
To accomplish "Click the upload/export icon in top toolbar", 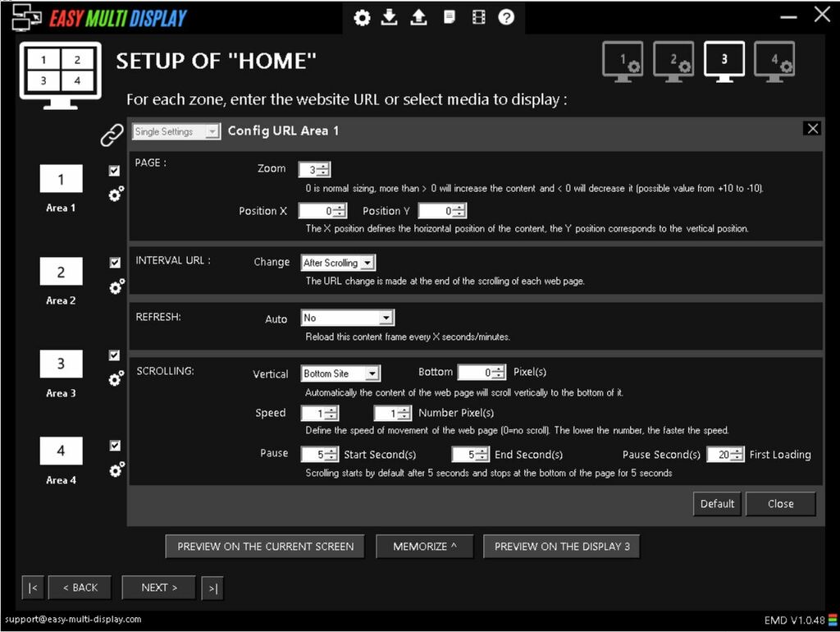I will 418,16.
